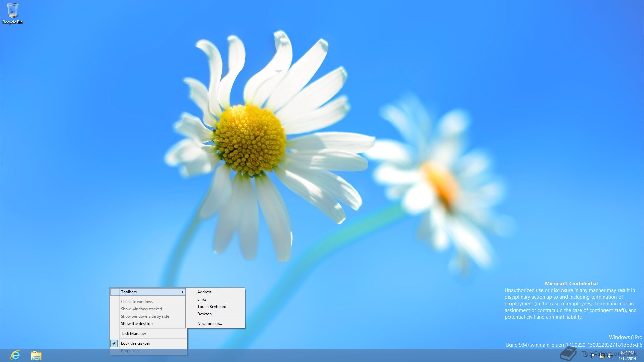
Task: Select Show the desktop menu entry
Action: 137,324
